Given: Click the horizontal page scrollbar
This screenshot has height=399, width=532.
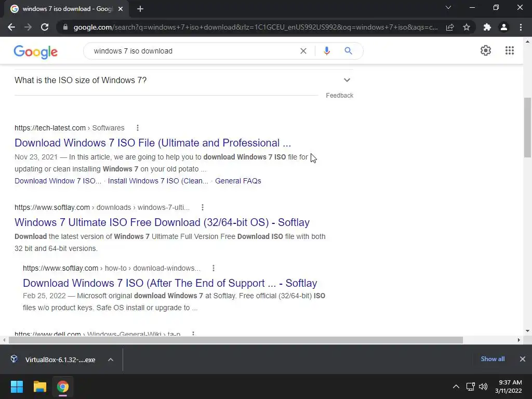Looking at the screenshot, I should click(236, 340).
